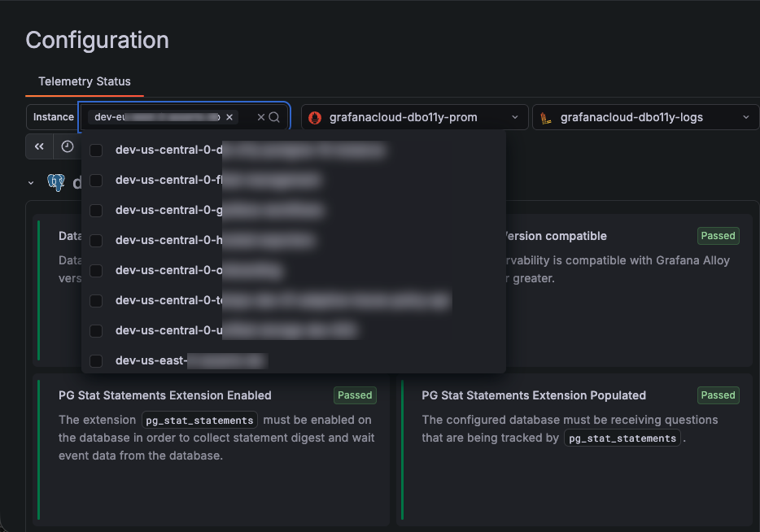Click the X to clear all instance selections
This screenshot has height=532, width=760.
(262, 116)
